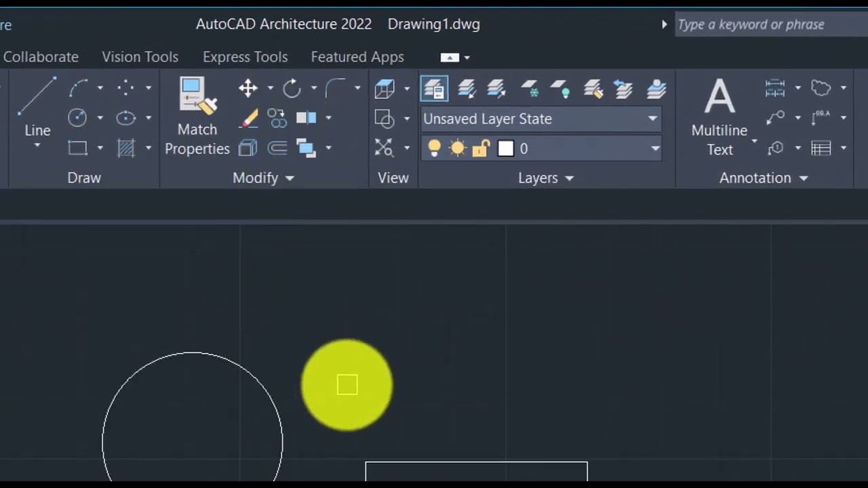This screenshot has height=488, width=868.
Task: Select the Ellipse tool icon
Action: pos(125,118)
